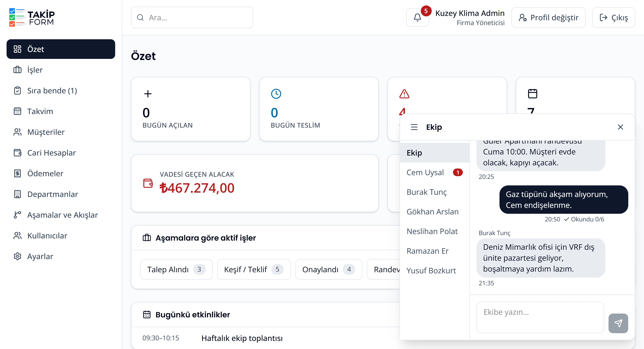Screen dimensions: 644x349
Task: Open Takvim from the sidebar
Action: [x=61, y=111]
